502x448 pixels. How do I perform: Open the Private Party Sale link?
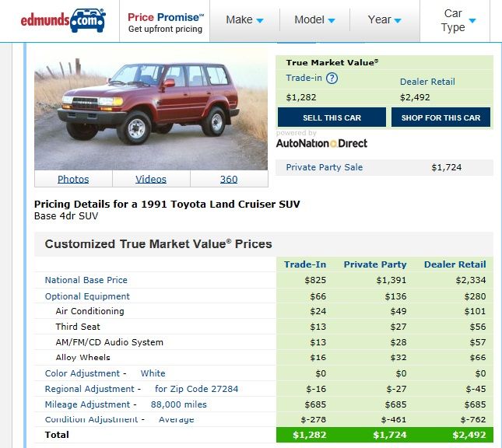click(324, 167)
